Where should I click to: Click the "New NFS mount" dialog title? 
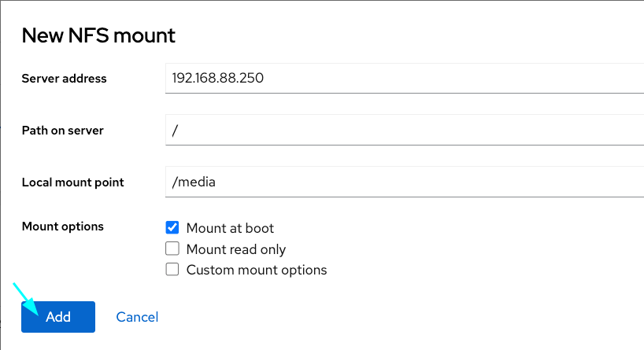click(98, 35)
